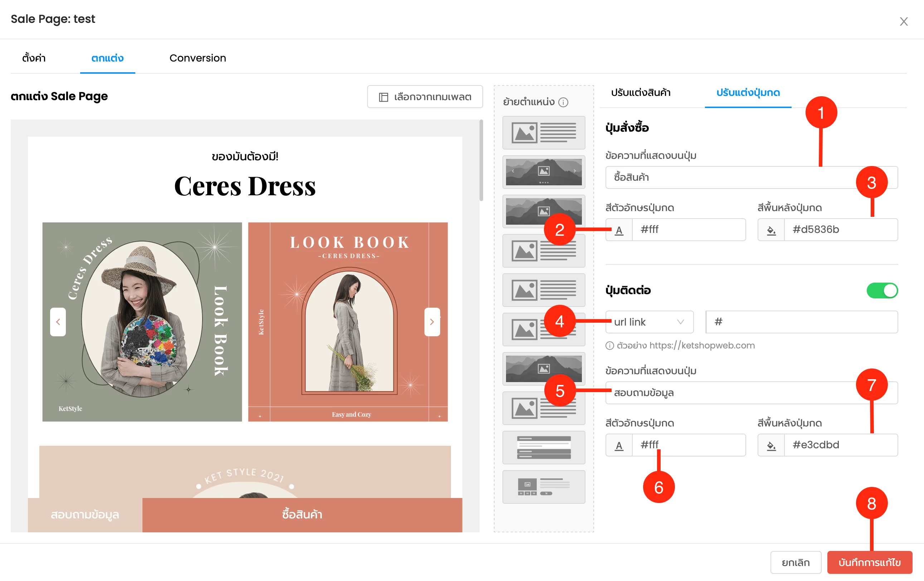Screen dimensions: 924x581
Task: Click order button background fill icon
Action: click(x=771, y=230)
